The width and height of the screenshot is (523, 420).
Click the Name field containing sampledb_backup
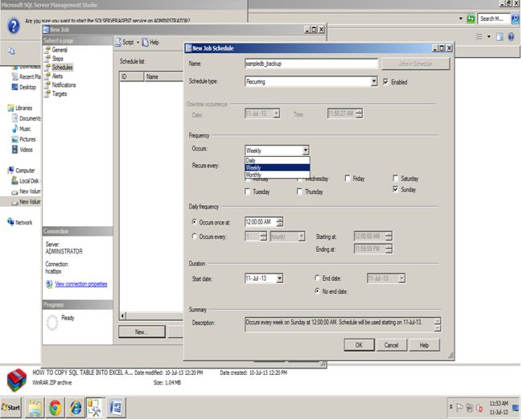pos(311,64)
